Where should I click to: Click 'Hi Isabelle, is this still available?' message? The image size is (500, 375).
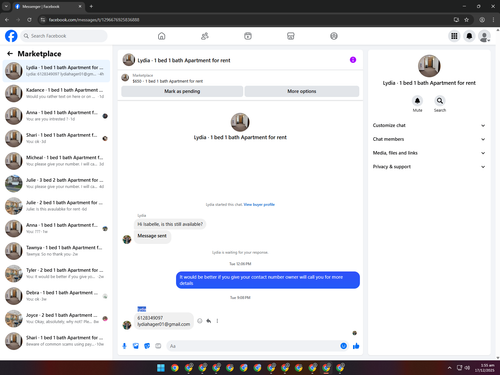pyautogui.click(x=170, y=224)
